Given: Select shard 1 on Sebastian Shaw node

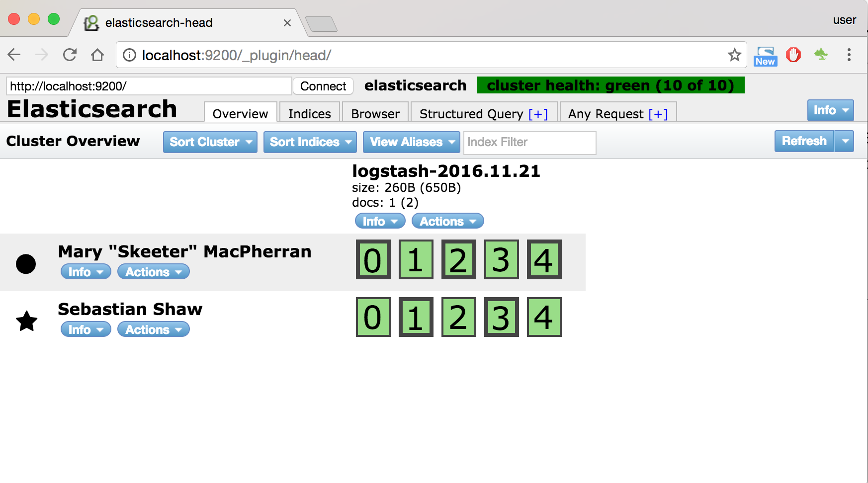Looking at the screenshot, I should pyautogui.click(x=416, y=317).
